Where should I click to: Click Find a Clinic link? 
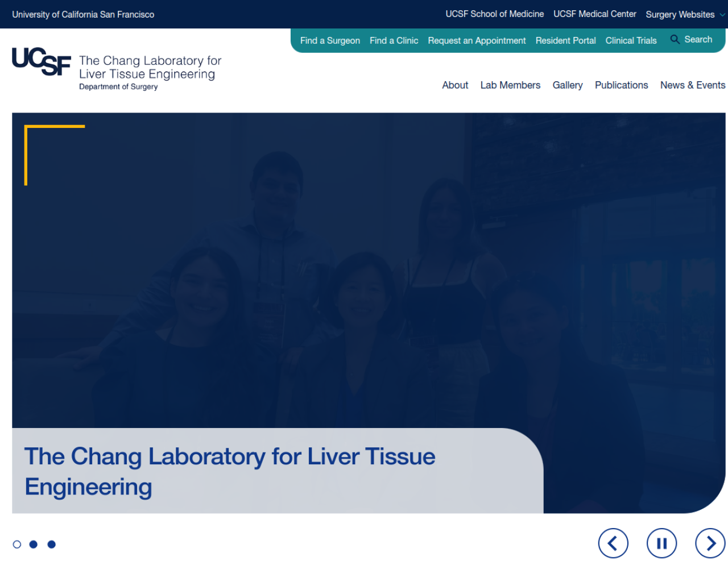pyautogui.click(x=394, y=40)
